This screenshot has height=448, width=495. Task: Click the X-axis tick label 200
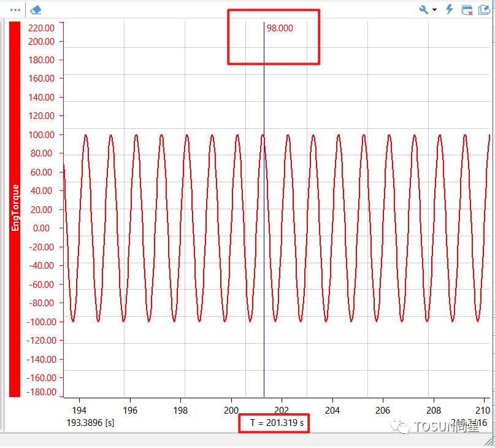pyautogui.click(x=231, y=411)
